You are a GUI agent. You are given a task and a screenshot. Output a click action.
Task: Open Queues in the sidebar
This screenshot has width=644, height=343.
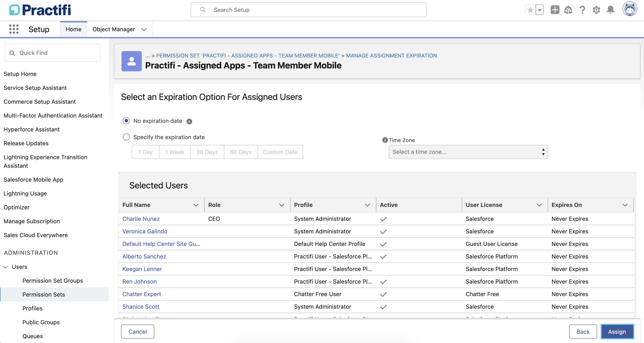click(33, 336)
